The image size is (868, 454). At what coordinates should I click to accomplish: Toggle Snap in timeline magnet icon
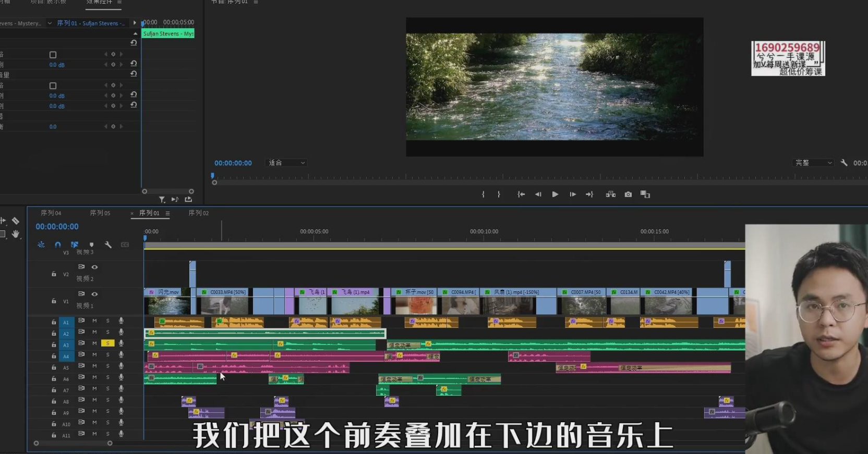tap(58, 244)
